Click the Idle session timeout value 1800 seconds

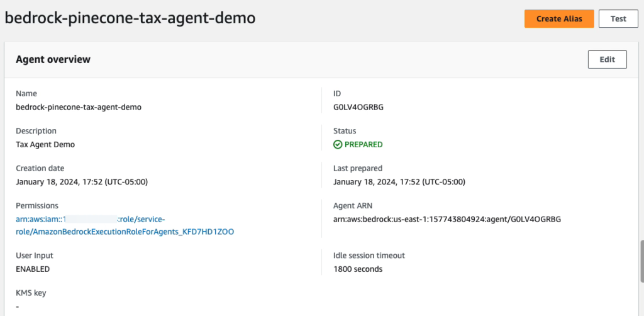[358, 269]
